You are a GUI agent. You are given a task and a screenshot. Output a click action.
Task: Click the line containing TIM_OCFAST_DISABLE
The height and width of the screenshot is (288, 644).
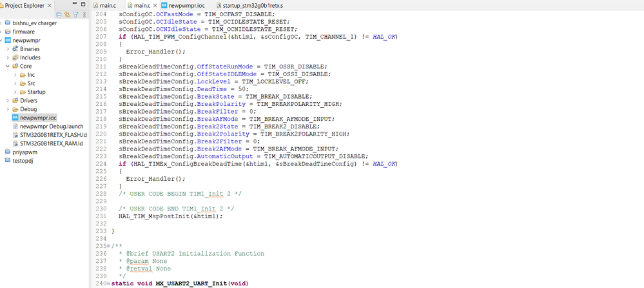197,14
